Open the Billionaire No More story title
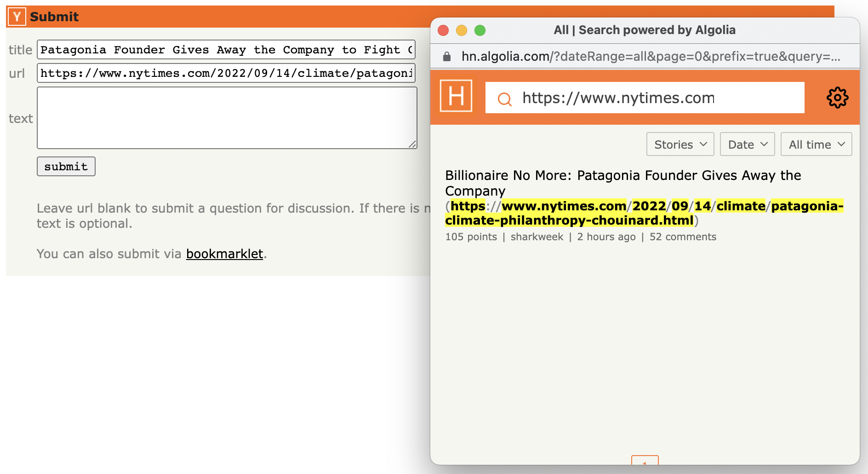Screen dimensions: 868x474 point(623,183)
